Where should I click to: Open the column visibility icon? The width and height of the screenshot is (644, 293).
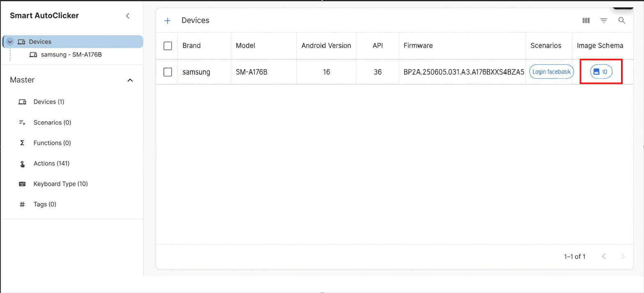click(x=586, y=20)
